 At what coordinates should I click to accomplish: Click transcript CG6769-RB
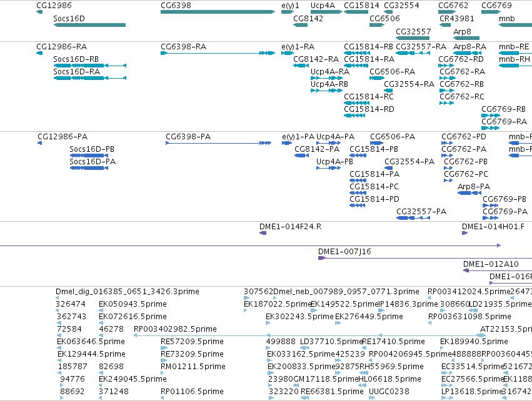491,116
